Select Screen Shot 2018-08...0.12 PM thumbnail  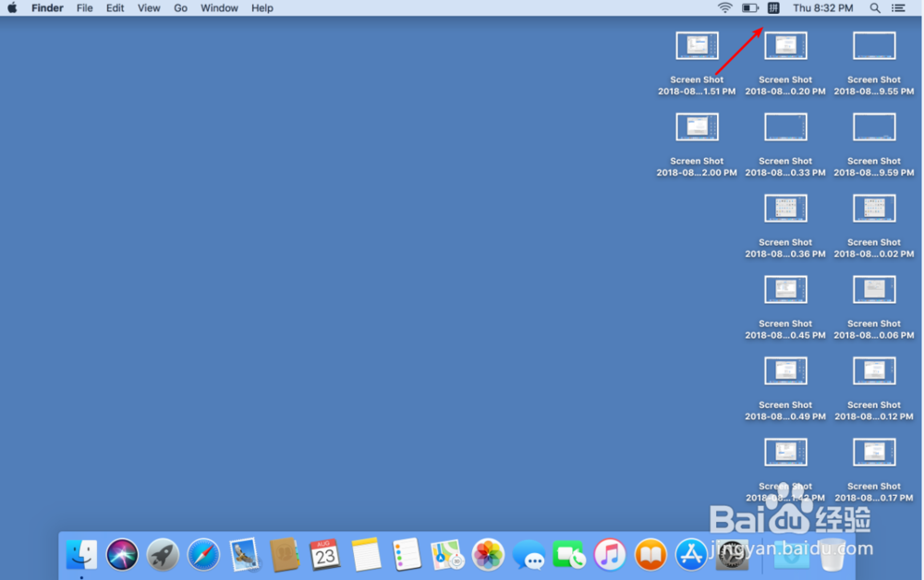tap(874, 371)
